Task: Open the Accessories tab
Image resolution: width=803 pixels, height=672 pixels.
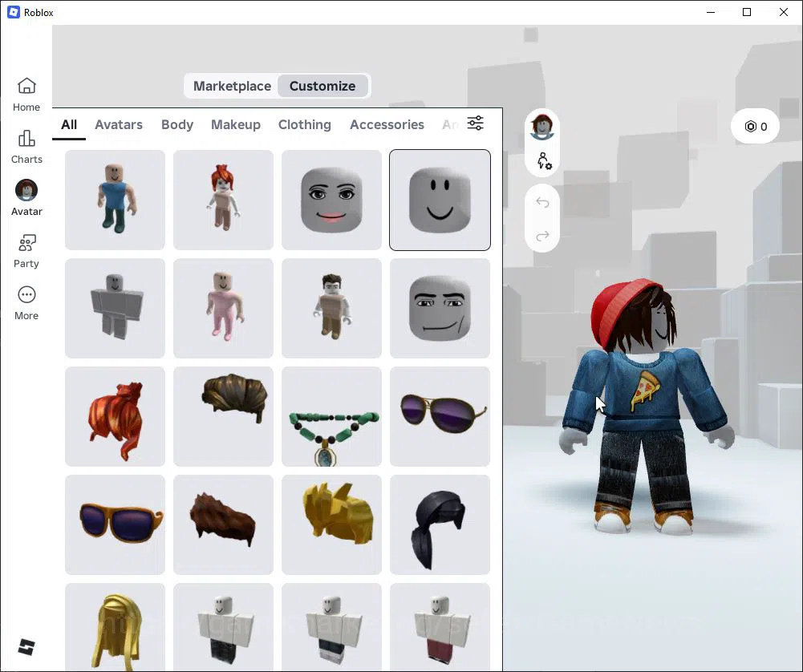Action: 387,124
